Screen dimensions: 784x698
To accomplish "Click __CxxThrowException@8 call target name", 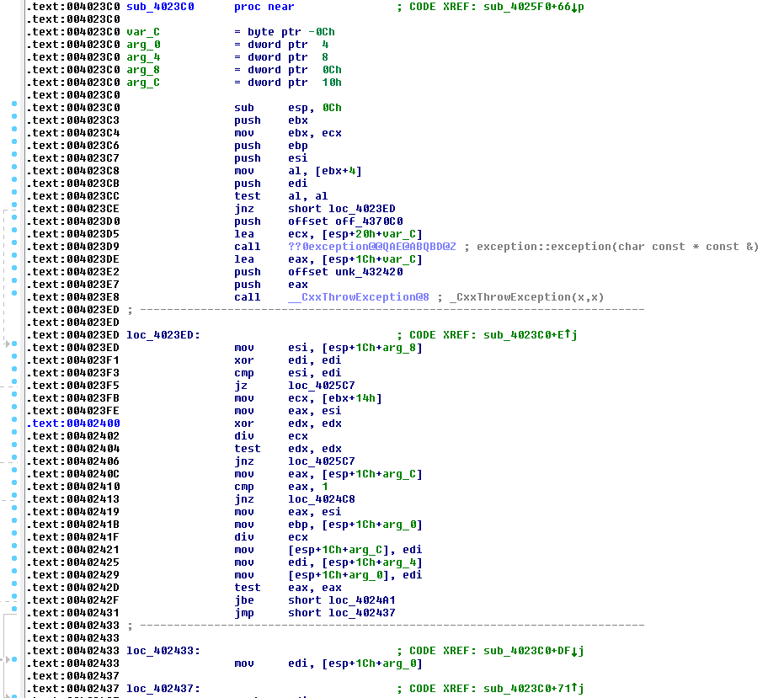I will click(x=358, y=297).
